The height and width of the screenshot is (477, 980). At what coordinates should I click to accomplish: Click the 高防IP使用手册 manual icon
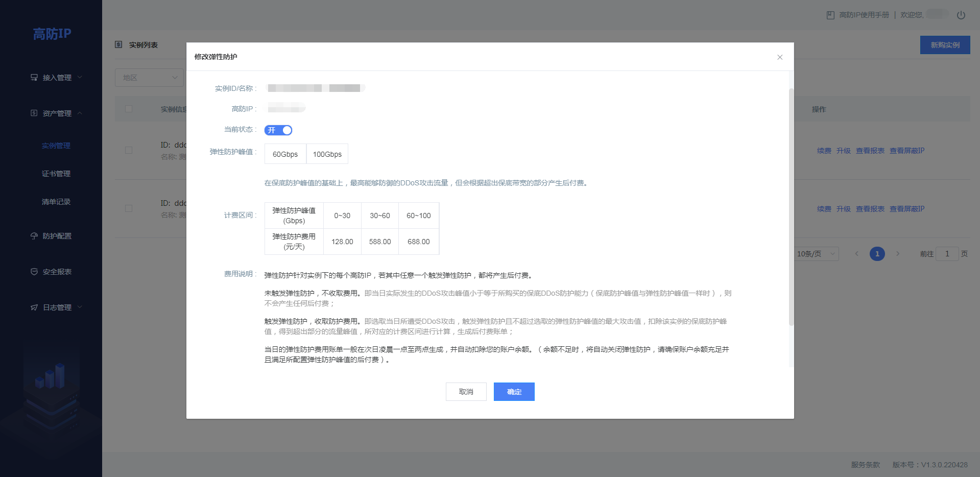830,15
